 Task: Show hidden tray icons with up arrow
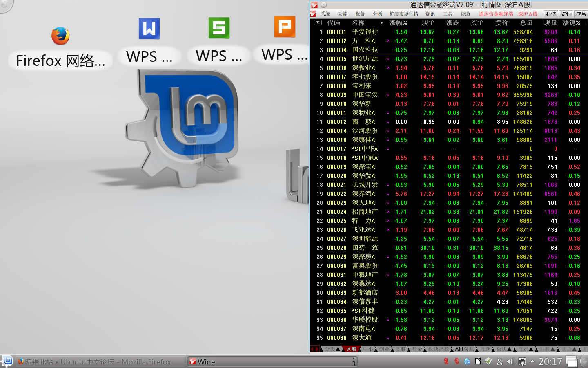pos(532,361)
